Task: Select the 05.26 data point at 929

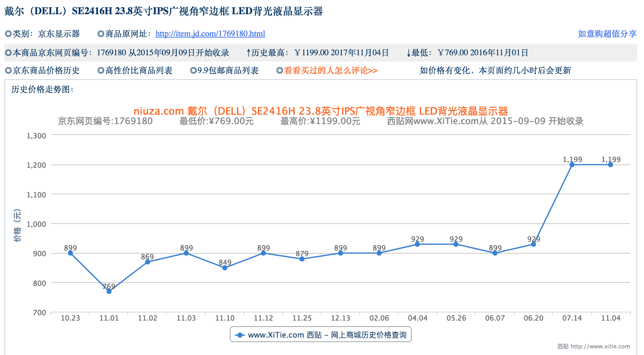Action: (x=456, y=244)
